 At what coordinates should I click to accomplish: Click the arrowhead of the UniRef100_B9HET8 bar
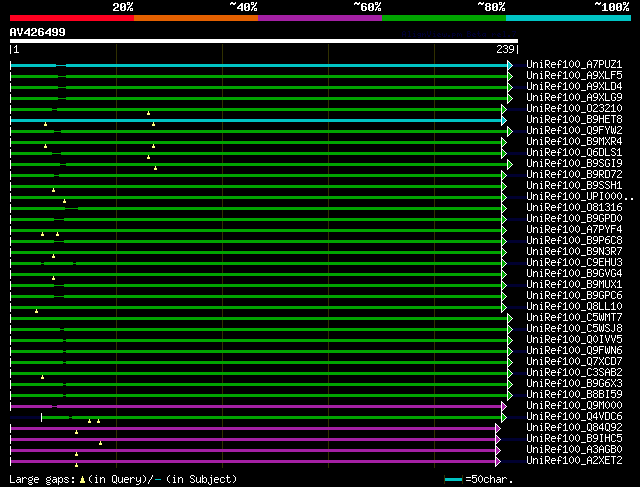coord(504,120)
